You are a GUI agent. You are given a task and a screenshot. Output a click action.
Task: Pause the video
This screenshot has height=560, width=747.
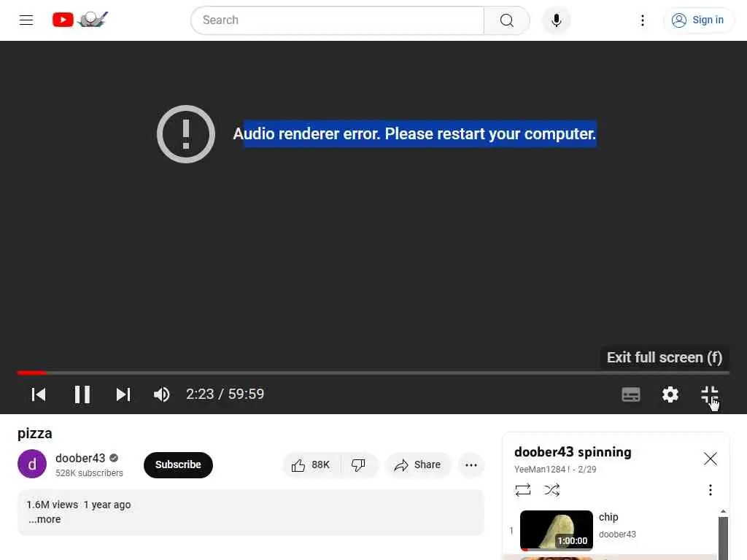pos(82,394)
